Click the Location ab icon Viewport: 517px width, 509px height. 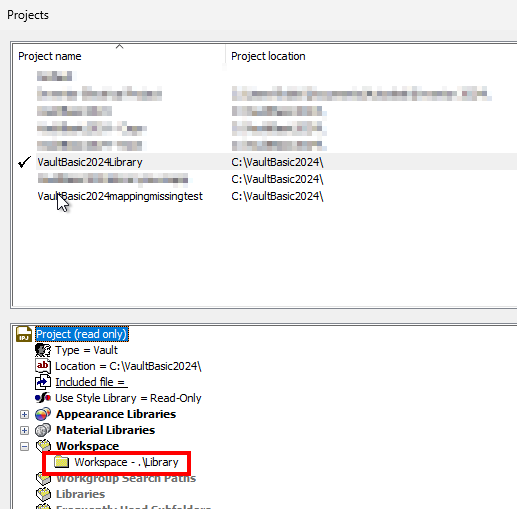[x=43, y=366]
